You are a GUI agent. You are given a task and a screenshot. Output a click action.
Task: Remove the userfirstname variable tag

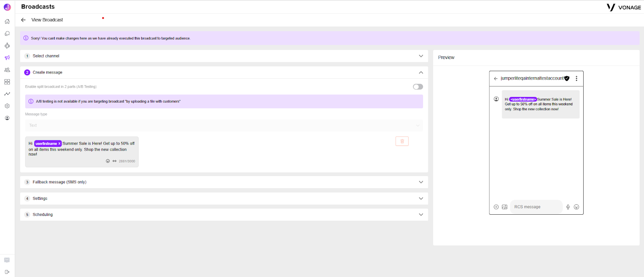59,144
